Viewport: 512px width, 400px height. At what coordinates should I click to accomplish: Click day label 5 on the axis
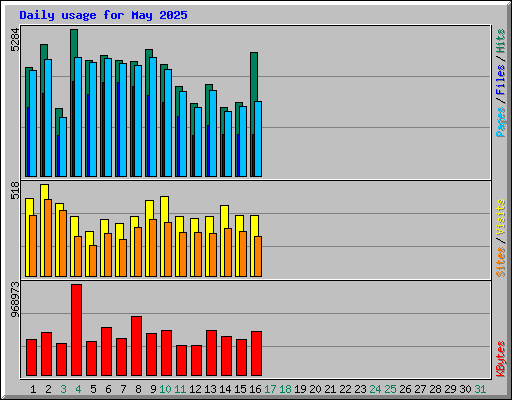point(93,389)
